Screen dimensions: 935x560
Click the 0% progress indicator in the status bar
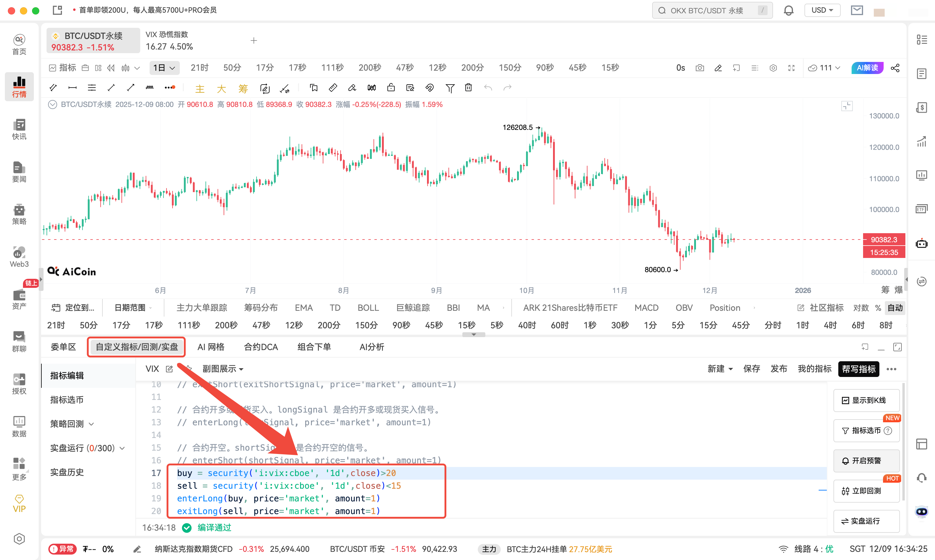pos(108,549)
